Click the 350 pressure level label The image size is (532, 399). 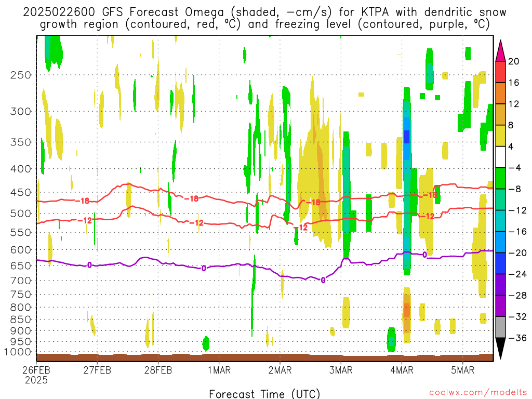coord(21,142)
